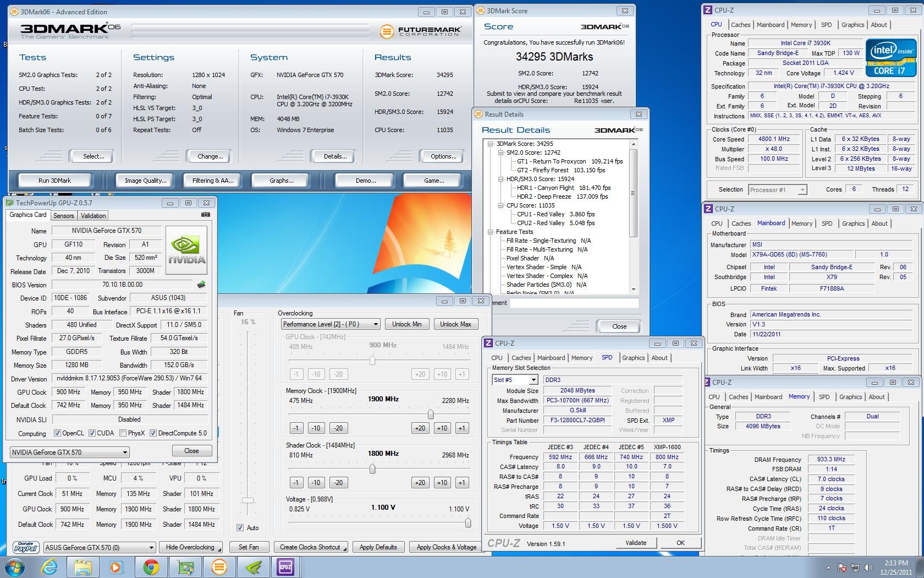
Task: Click the taskbar clock showing 2:13 PM
Action: point(897,568)
